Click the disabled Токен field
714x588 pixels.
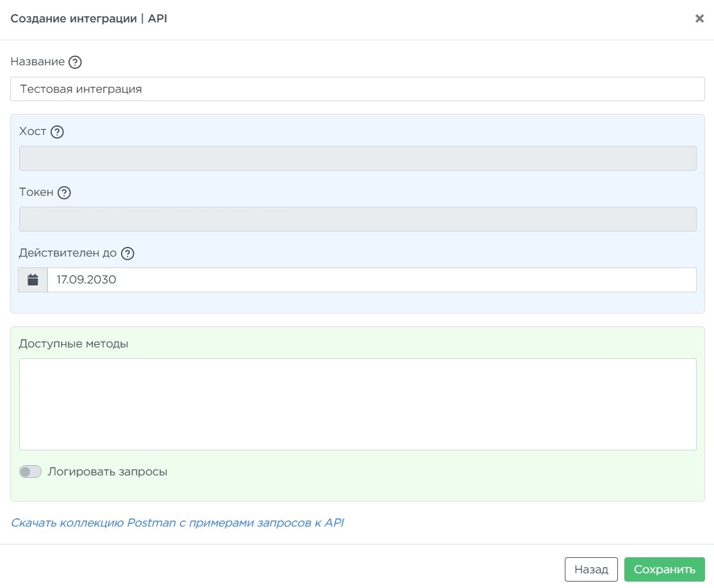[357, 219]
